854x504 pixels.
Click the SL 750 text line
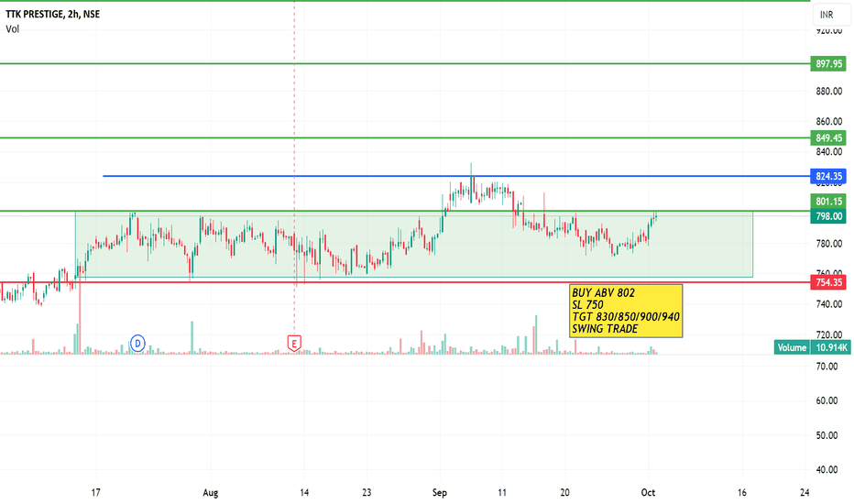tap(587, 304)
